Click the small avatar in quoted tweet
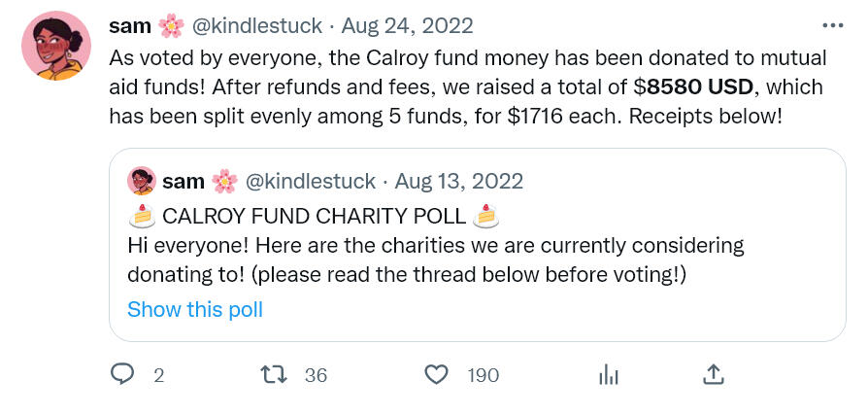The width and height of the screenshot is (868, 415). pyautogui.click(x=142, y=181)
